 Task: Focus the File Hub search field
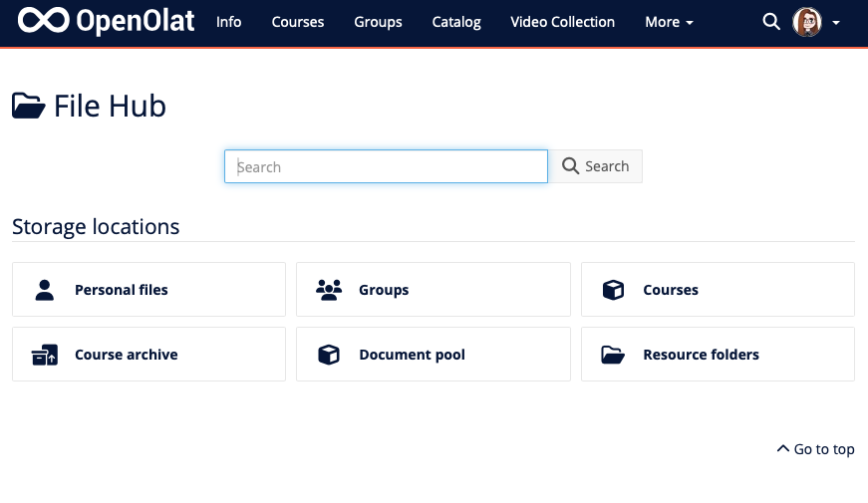[386, 166]
